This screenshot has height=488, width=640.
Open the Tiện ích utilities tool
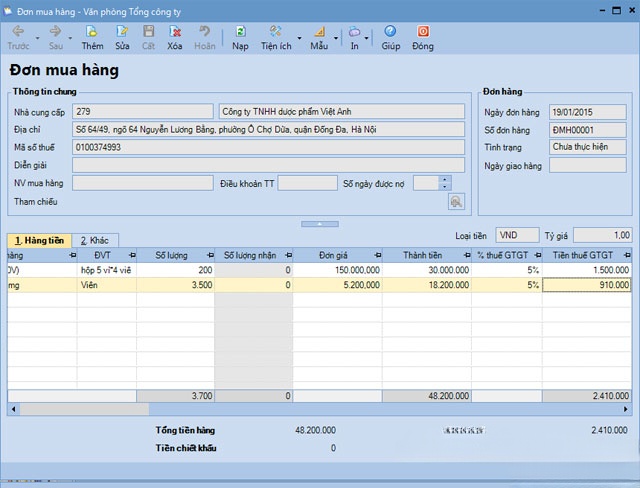[x=276, y=37]
